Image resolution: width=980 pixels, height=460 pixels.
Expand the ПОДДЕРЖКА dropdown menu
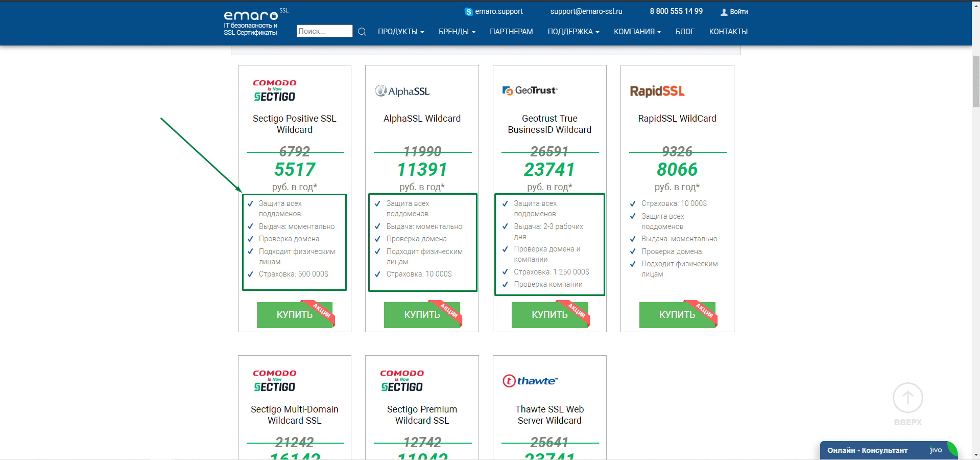573,32
